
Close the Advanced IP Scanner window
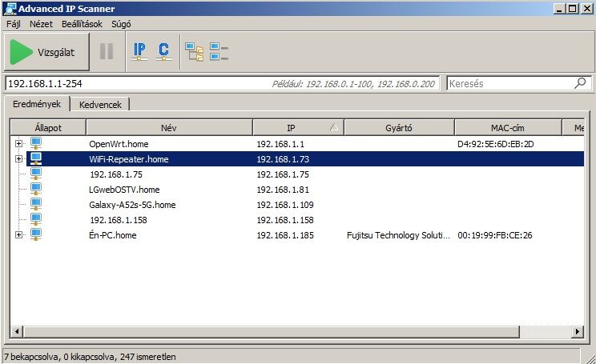click(587, 8)
